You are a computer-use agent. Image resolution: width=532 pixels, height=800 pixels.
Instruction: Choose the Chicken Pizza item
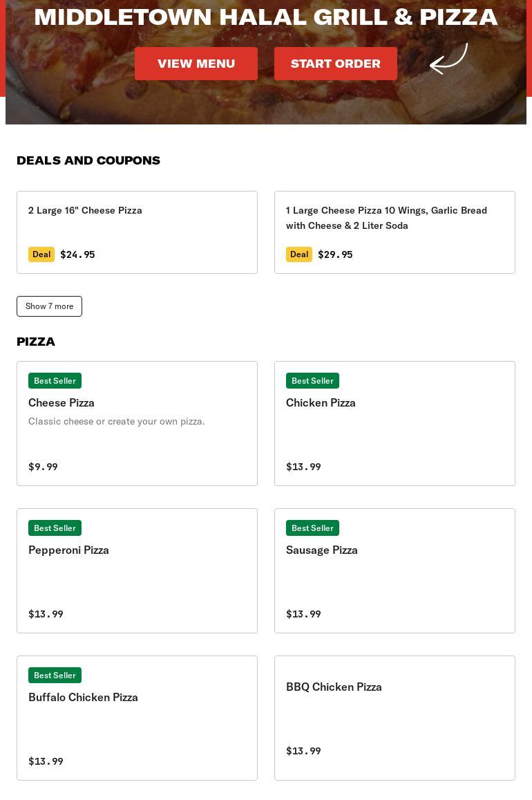click(x=395, y=423)
